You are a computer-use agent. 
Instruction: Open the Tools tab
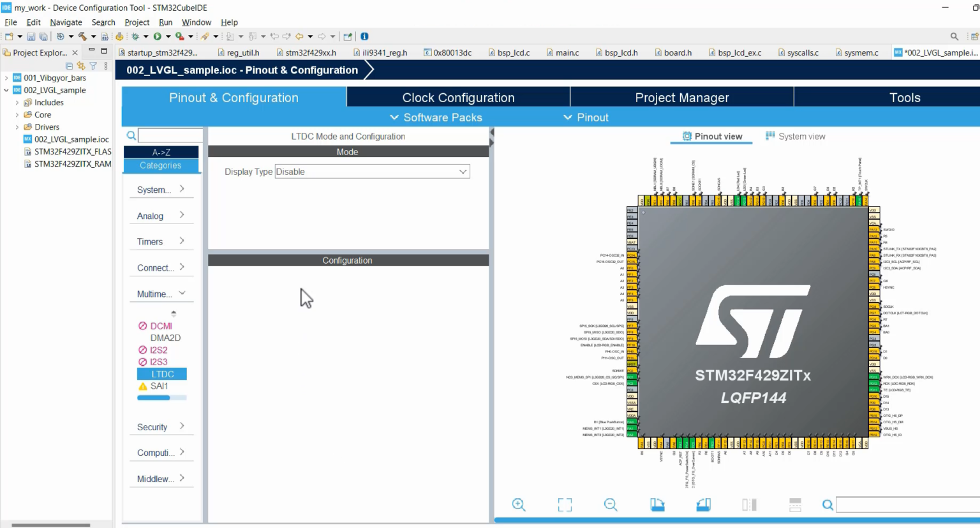[905, 98]
